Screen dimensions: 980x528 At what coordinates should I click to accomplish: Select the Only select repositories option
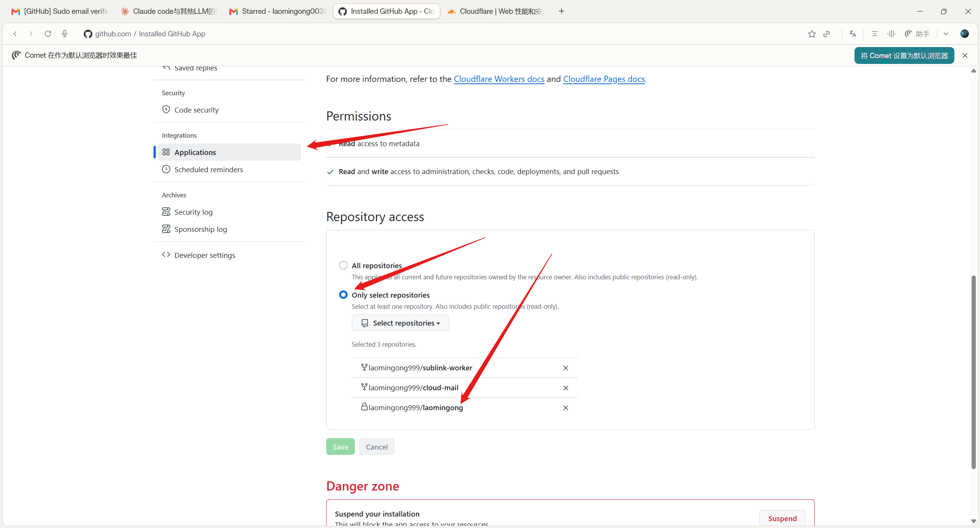coord(343,295)
